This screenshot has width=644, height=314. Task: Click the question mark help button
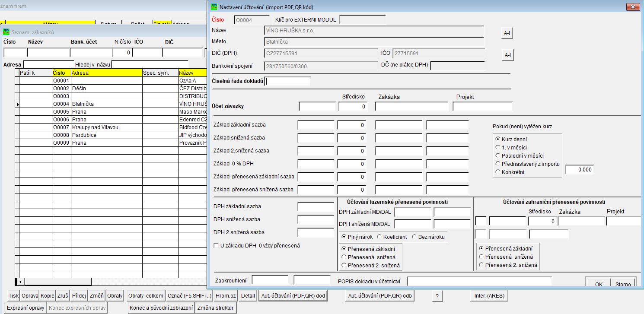pos(437,296)
